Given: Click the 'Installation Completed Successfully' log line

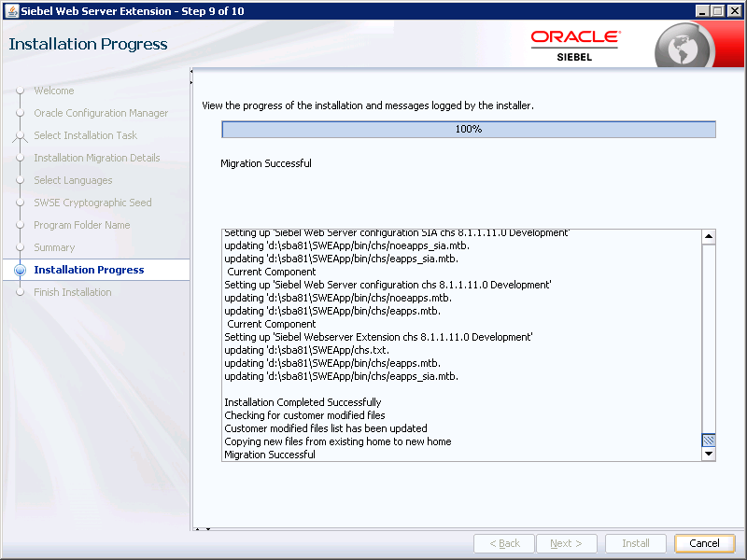Looking at the screenshot, I should pos(303,402).
